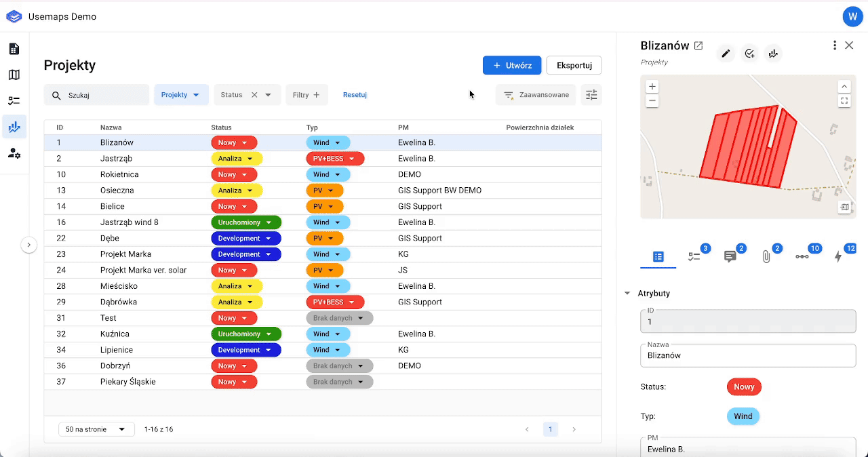Enter fullscreen mode on the map
The image size is (868, 457).
(844, 101)
